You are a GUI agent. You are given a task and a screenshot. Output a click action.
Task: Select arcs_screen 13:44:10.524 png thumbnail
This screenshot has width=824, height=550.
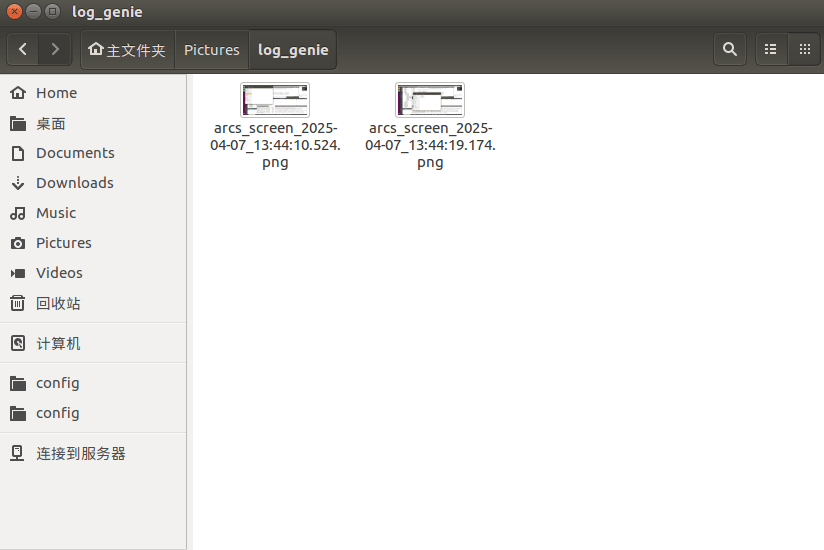point(275,100)
